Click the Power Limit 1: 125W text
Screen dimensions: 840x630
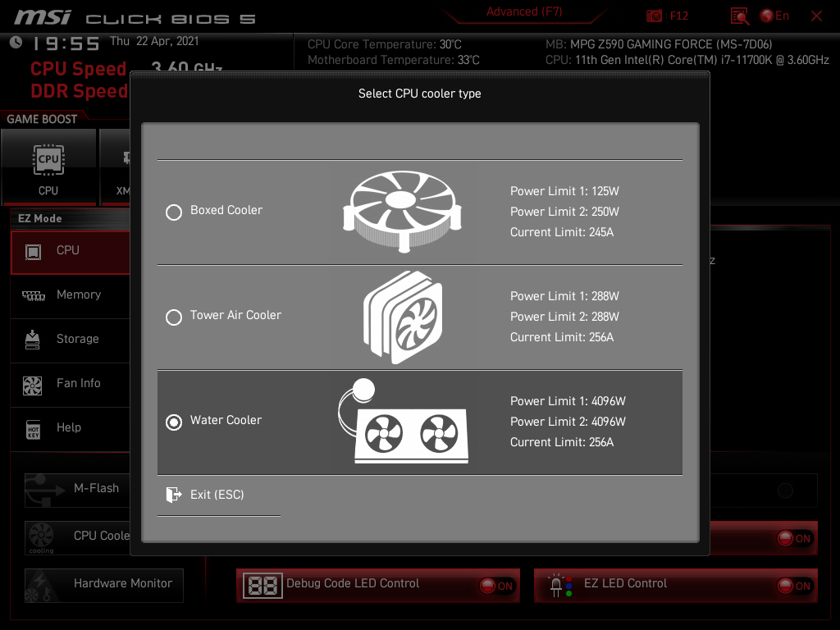click(x=564, y=191)
